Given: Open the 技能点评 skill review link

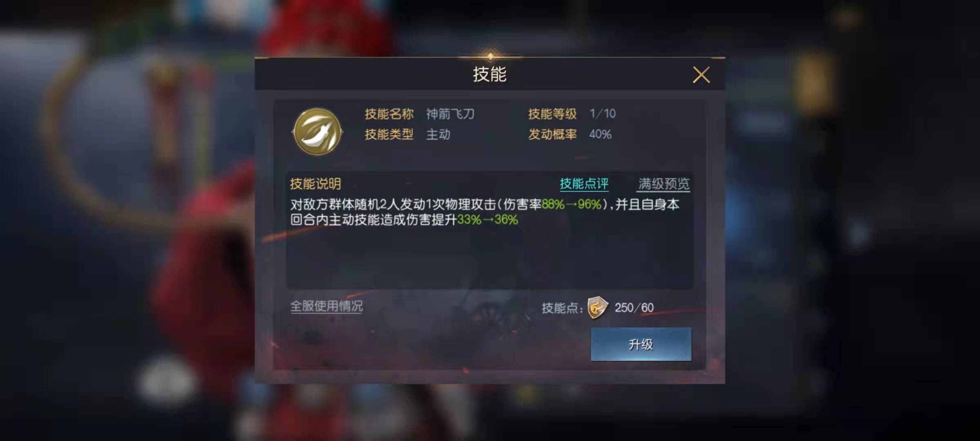Looking at the screenshot, I should 584,184.
